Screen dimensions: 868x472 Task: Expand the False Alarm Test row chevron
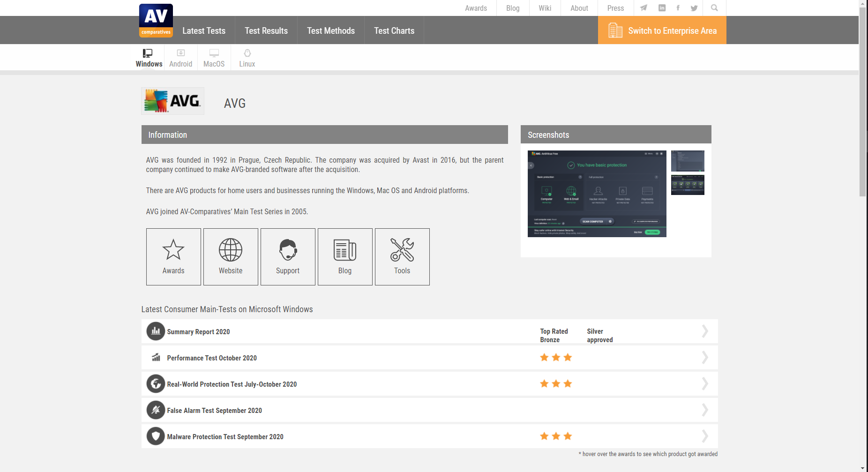[705, 410]
